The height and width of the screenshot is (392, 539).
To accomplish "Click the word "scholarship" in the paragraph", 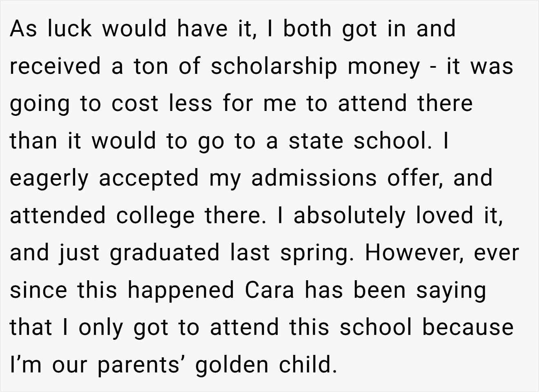I will pos(274,66).
